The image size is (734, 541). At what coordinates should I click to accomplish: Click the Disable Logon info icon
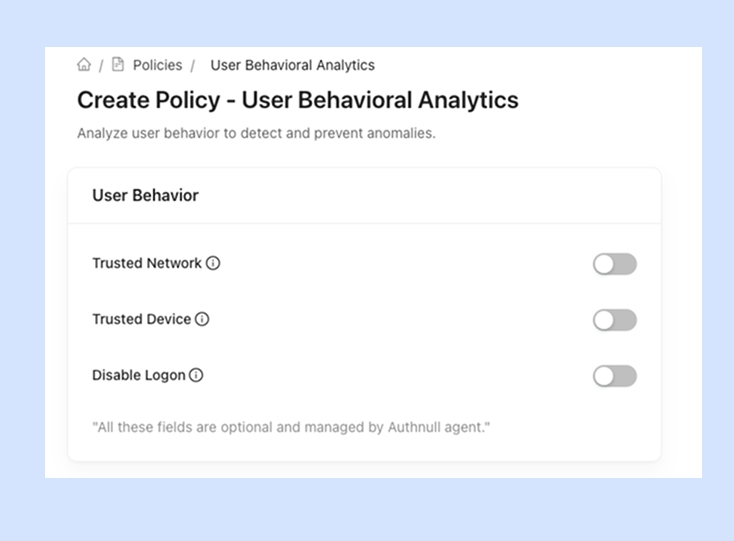(196, 376)
